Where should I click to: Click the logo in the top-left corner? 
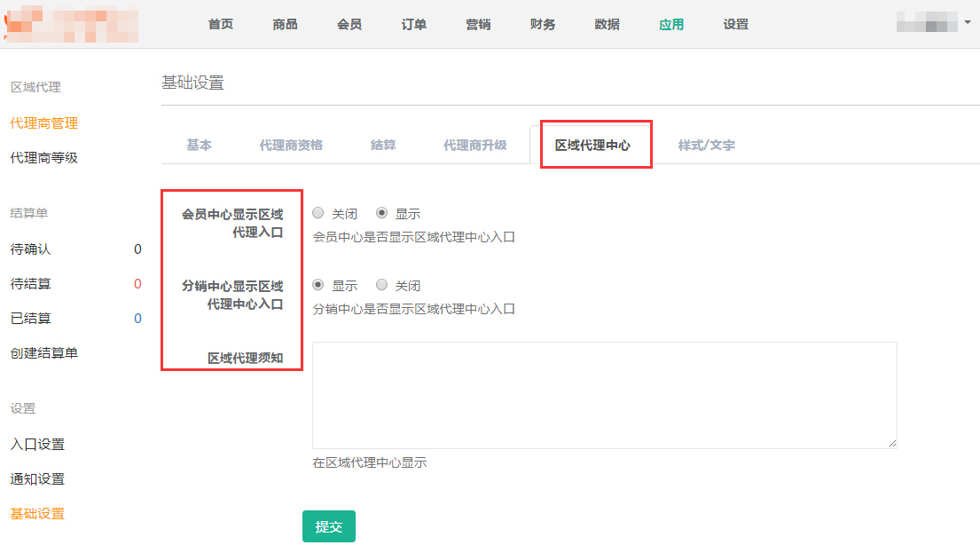tap(71, 24)
